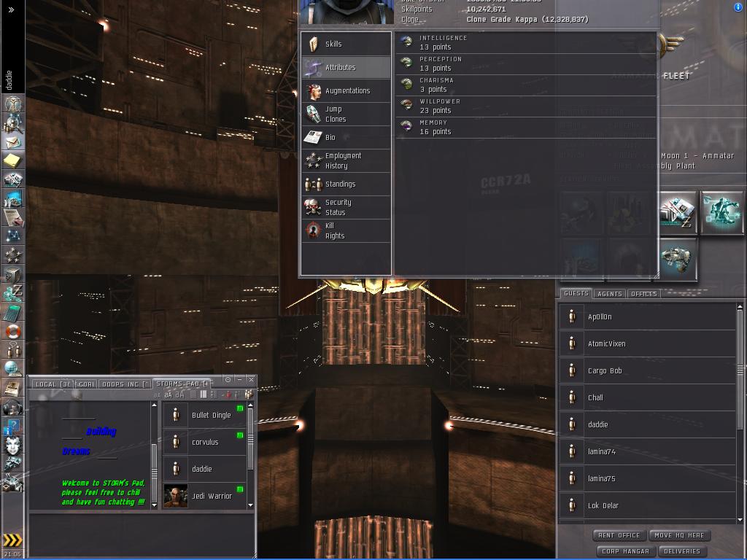Set chat font to smallest aA size
Screen dimensions: 747x560
coord(158,394)
